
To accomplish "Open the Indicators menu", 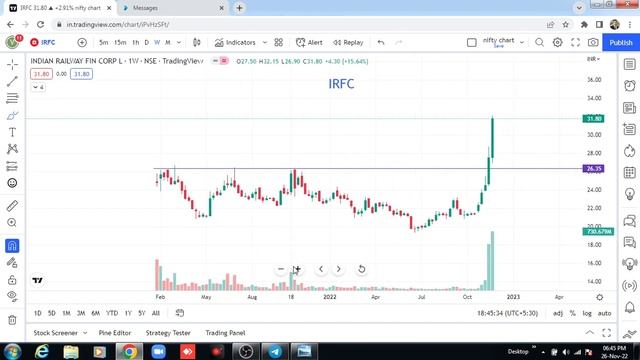I will pyautogui.click(x=235, y=42).
